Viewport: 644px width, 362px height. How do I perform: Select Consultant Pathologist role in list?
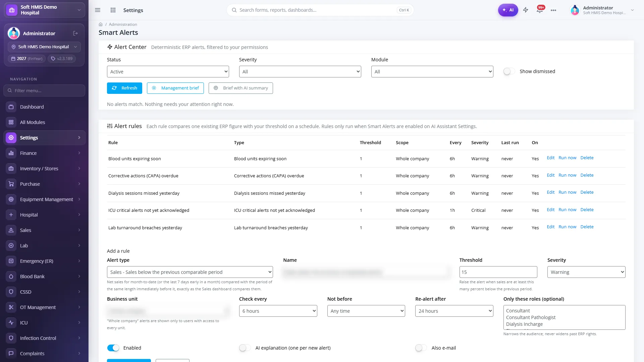tap(531, 317)
